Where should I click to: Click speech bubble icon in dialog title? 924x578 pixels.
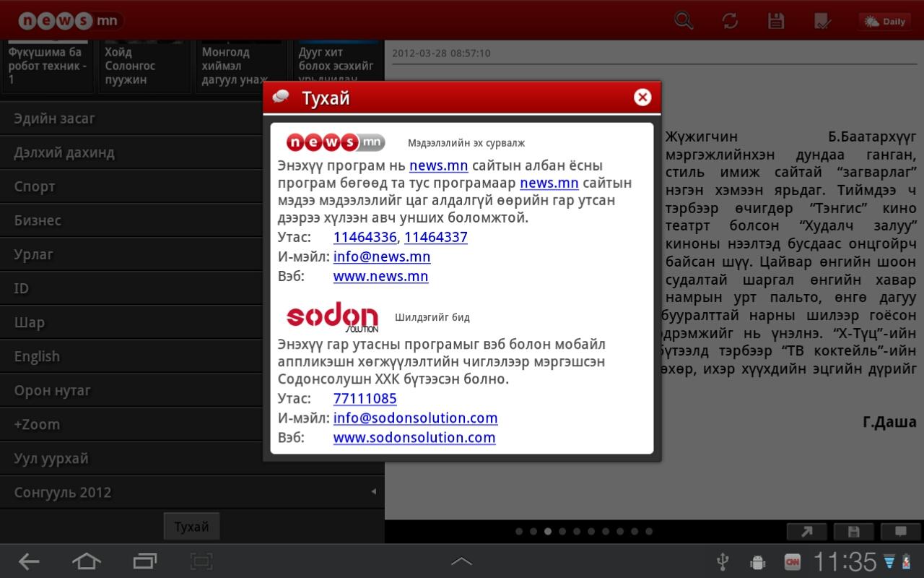281,97
